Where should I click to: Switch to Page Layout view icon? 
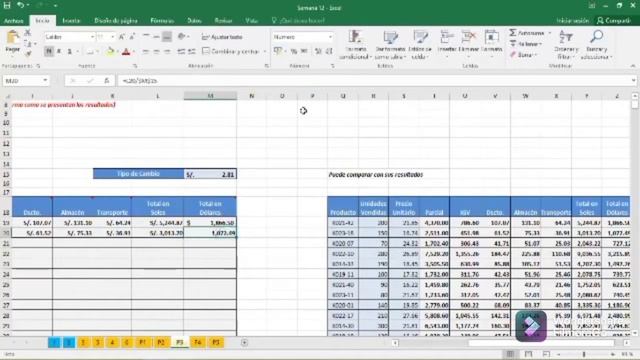tap(528, 354)
